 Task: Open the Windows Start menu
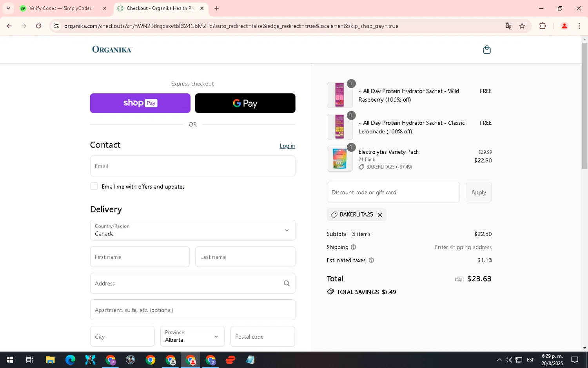10,360
